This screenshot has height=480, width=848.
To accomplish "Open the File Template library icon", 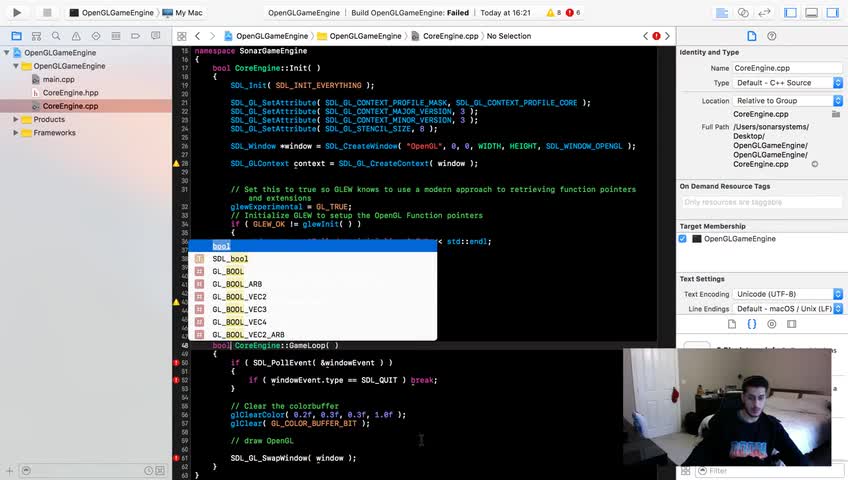I will pyautogui.click(x=732, y=324).
